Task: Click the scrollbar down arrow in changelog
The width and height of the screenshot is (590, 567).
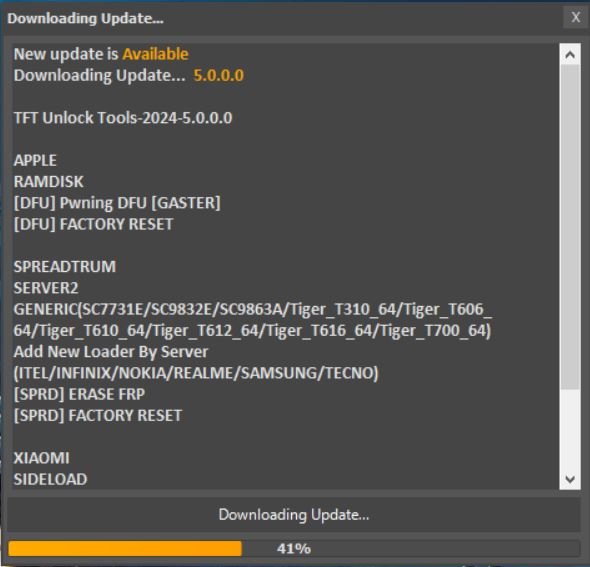Action: click(570, 479)
